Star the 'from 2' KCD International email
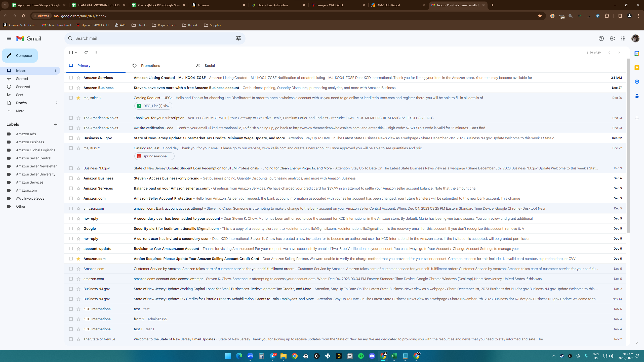The width and height of the screenshot is (644, 362). [x=78, y=319]
